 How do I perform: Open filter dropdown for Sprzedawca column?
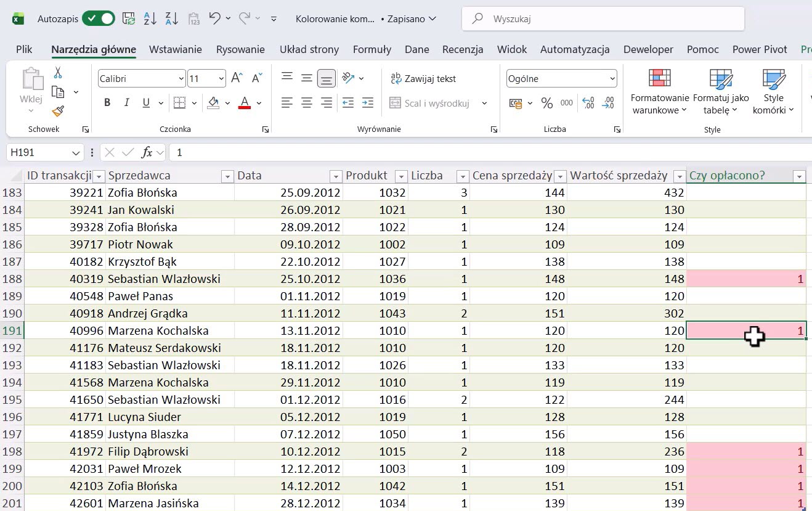pyautogui.click(x=227, y=176)
